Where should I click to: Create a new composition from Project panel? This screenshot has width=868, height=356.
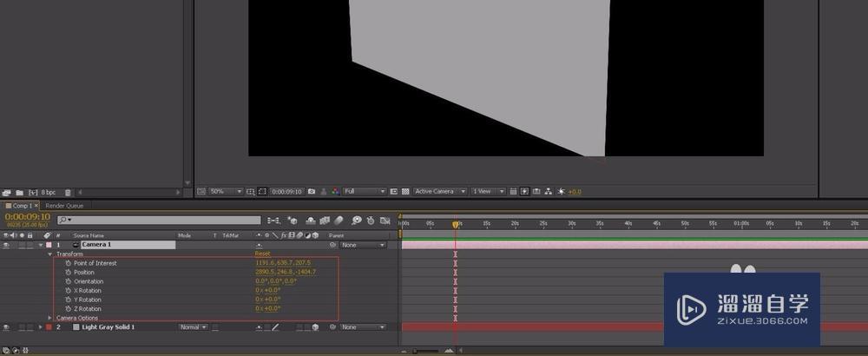coord(33,193)
